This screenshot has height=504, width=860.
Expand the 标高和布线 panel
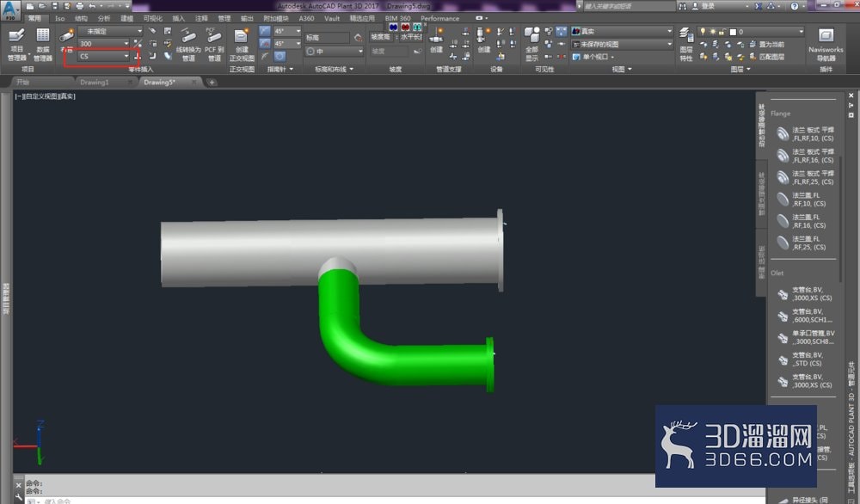tap(334, 69)
